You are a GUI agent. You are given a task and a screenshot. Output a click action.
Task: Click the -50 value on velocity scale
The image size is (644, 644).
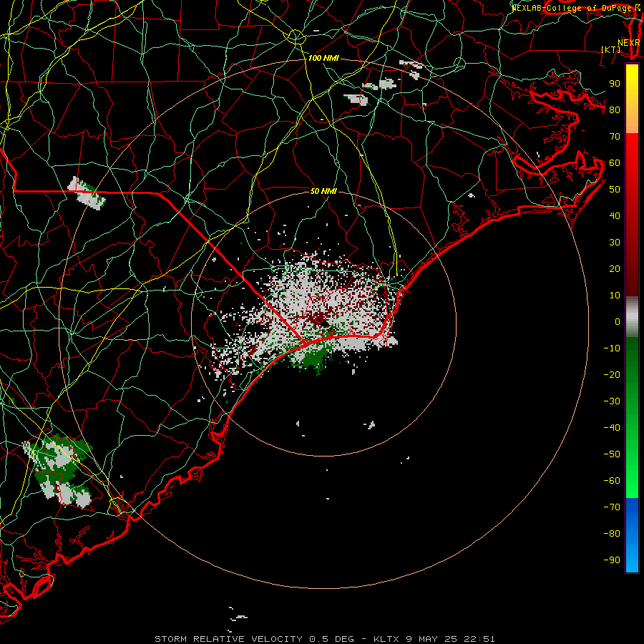(x=612, y=454)
